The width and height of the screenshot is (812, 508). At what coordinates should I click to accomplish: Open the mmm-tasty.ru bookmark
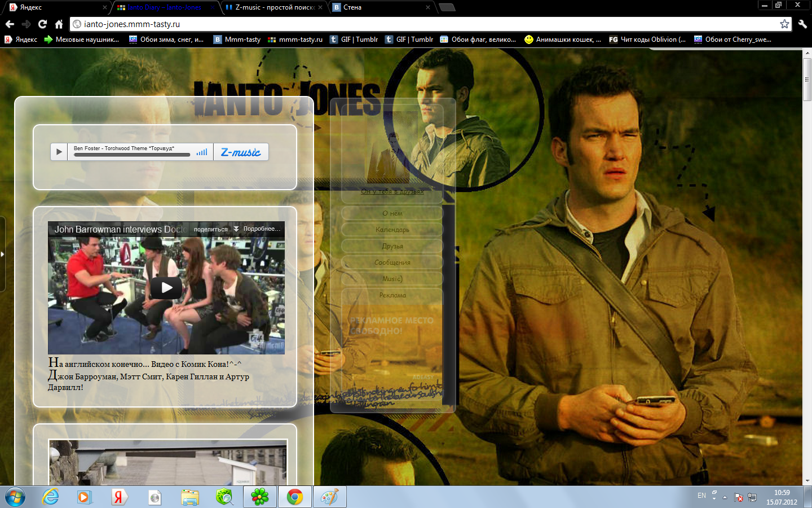(295, 40)
